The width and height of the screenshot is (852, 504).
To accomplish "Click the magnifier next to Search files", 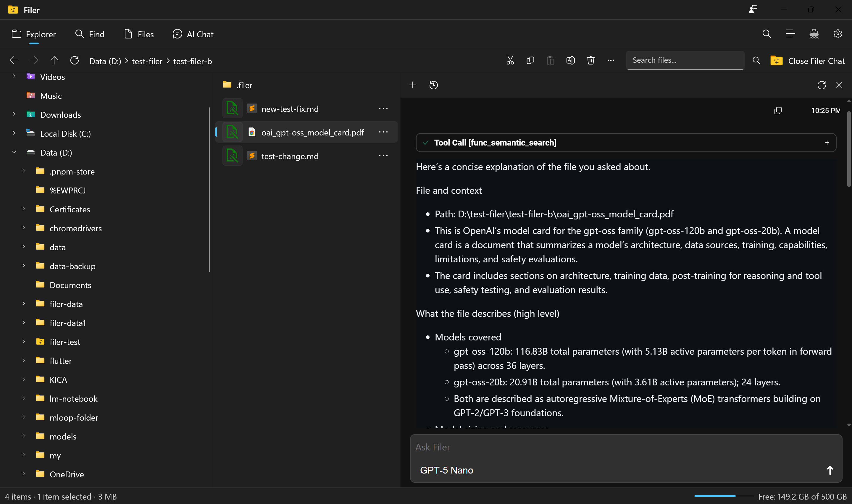I will (x=756, y=61).
